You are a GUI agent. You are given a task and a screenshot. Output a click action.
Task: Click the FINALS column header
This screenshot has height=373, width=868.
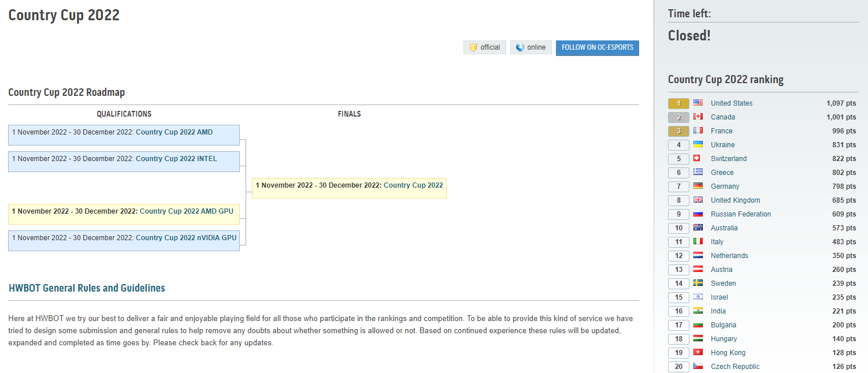350,114
